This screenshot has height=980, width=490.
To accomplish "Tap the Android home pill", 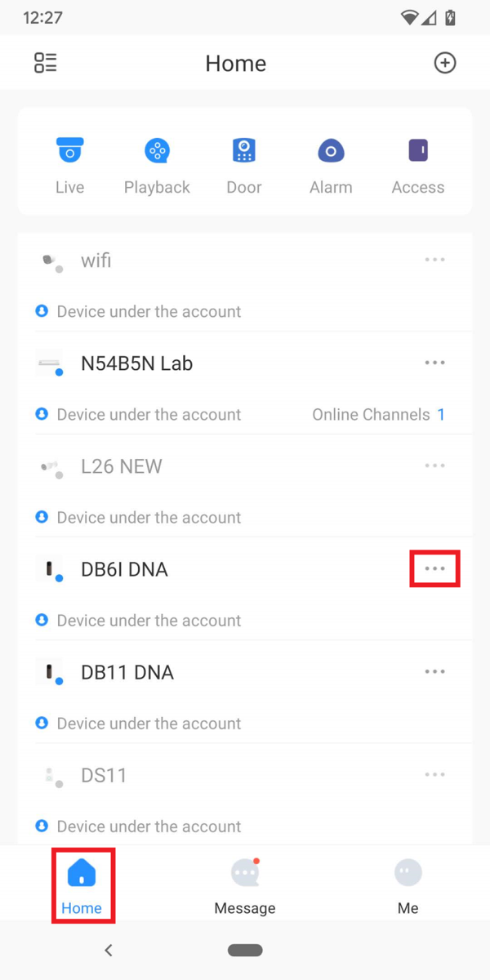I will (245, 950).
